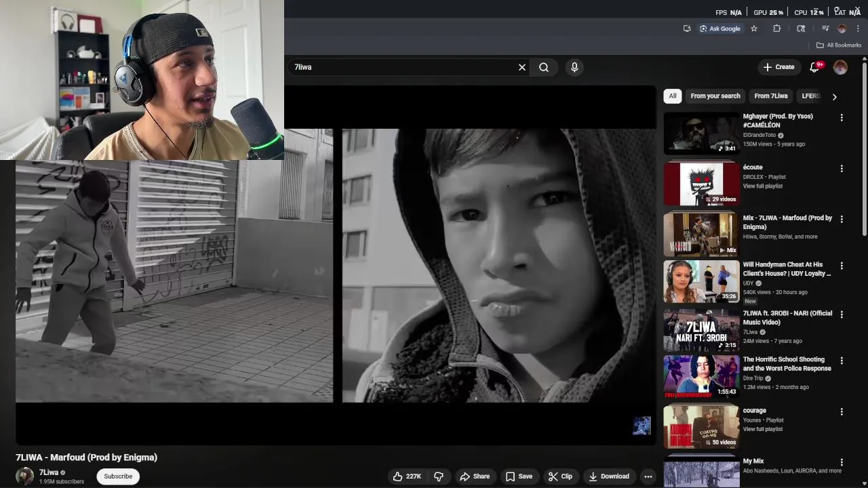
Task: Click the GPU 25% overlay readout
Action: [x=768, y=12]
